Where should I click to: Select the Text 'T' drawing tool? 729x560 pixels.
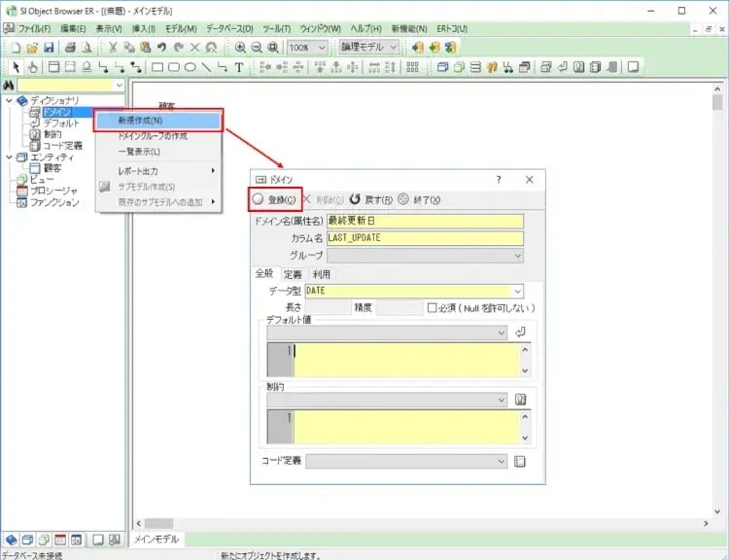(x=238, y=67)
